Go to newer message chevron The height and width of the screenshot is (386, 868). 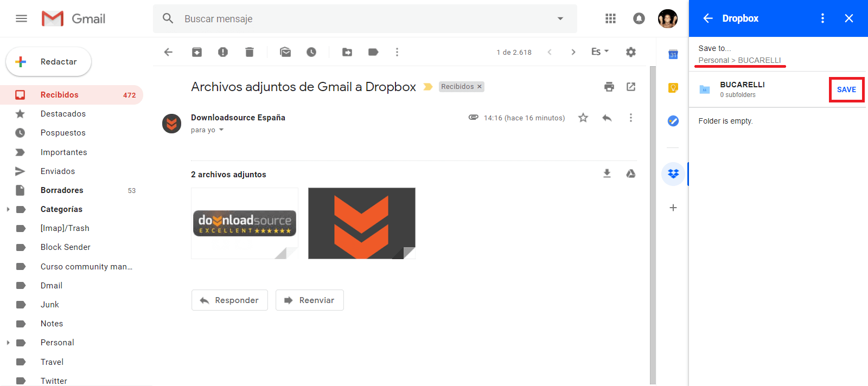pyautogui.click(x=550, y=52)
